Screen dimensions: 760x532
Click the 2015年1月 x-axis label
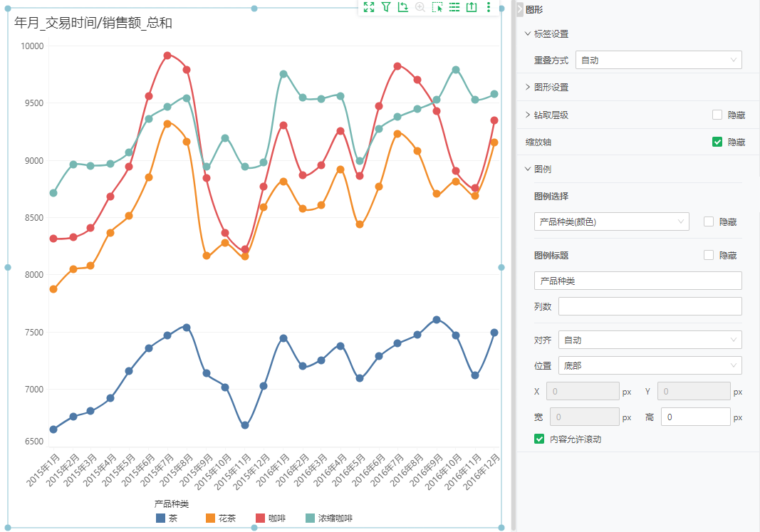coord(43,470)
